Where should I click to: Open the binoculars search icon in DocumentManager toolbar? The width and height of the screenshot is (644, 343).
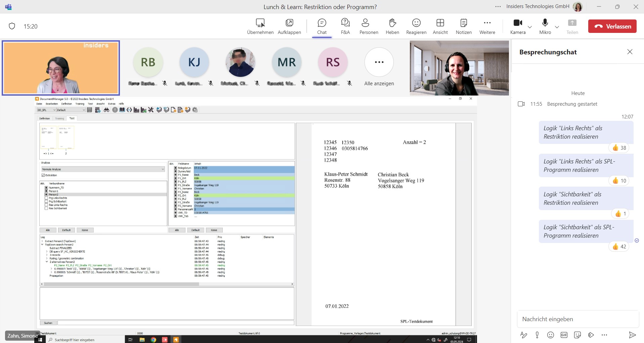click(106, 110)
